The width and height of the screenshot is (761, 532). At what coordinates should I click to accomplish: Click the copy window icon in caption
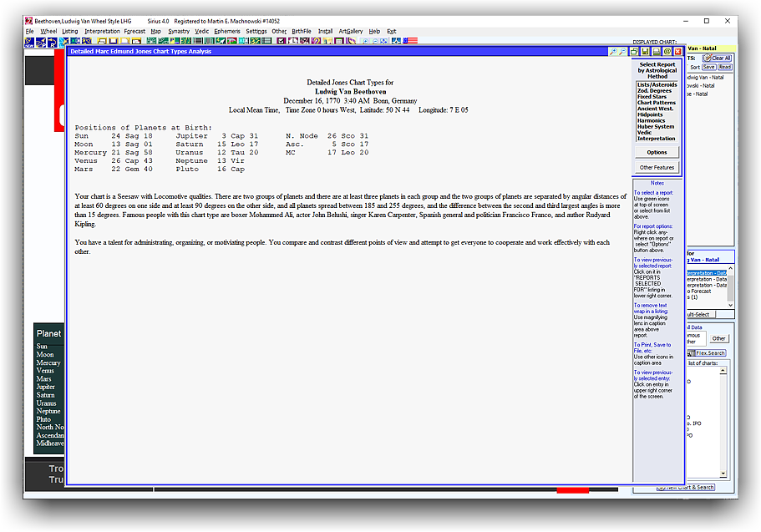click(636, 52)
